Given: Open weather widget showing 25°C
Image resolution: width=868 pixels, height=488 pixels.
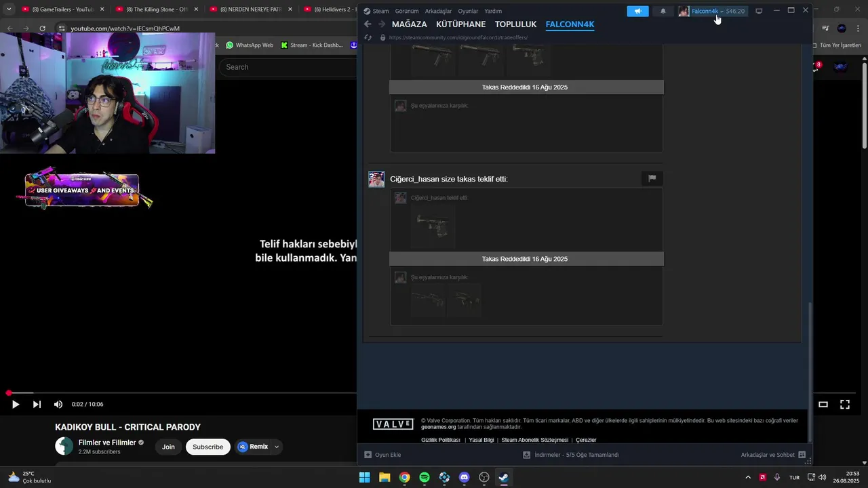Looking at the screenshot, I should click(28, 477).
